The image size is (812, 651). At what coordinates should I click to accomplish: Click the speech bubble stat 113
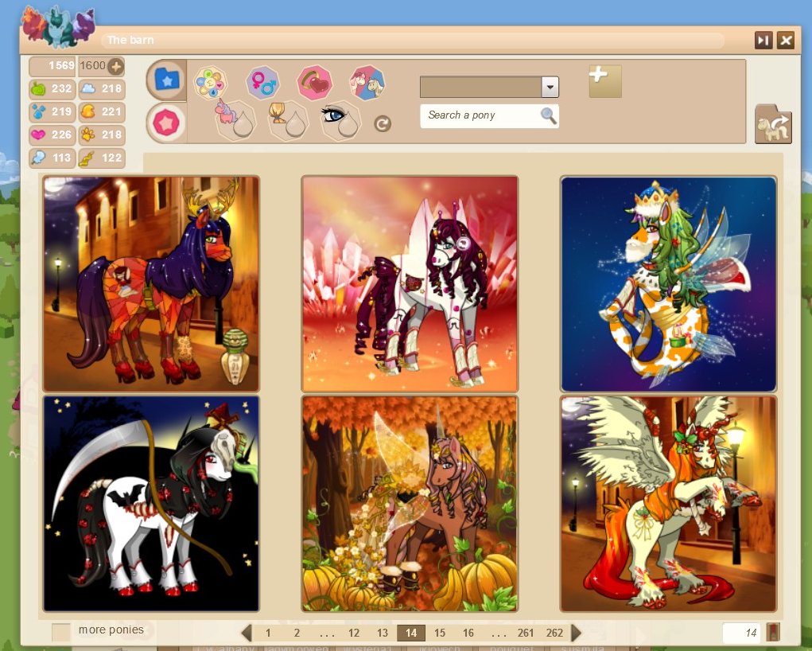(x=52, y=158)
